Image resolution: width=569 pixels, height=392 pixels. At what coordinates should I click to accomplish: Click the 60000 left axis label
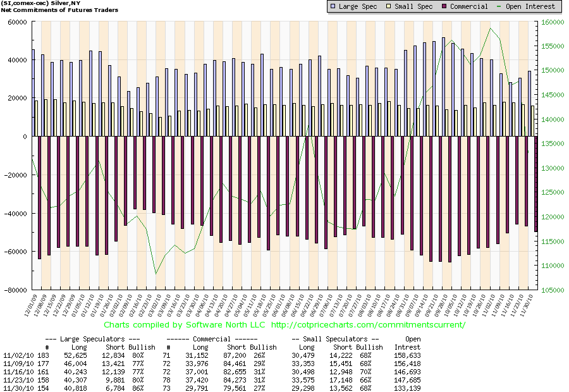coord(17,23)
